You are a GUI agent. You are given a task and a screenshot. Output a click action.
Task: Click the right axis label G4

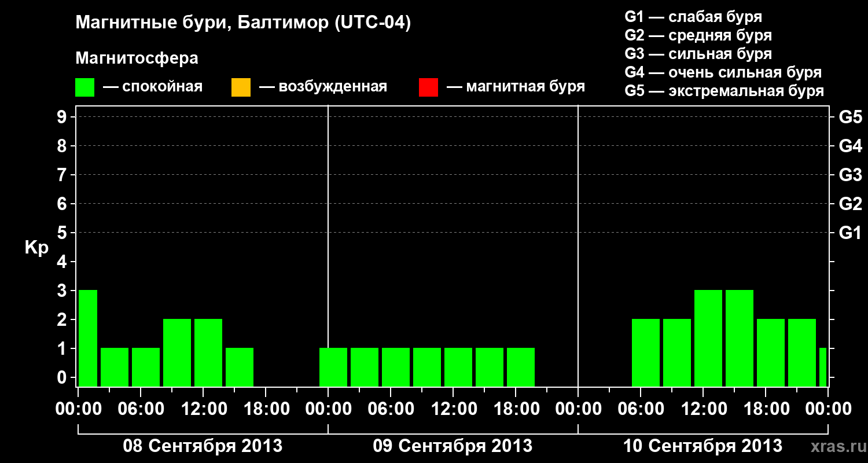click(851, 146)
